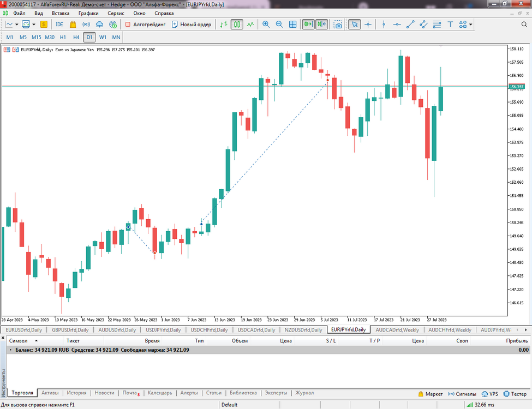
Task: Take a chart screenshot with camera icon
Action: 338,25
